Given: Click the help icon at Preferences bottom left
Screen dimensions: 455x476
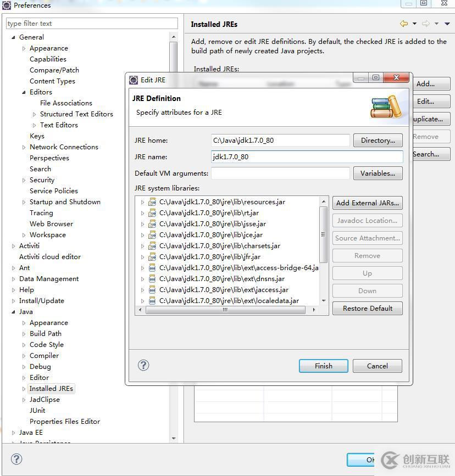Looking at the screenshot, I should pyautogui.click(x=16, y=459).
